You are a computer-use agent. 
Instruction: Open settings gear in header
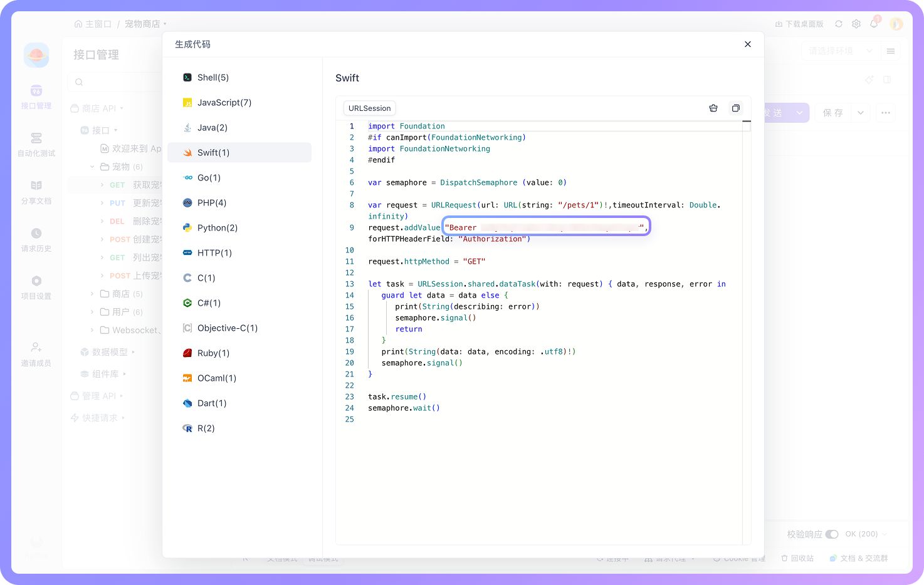coord(856,24)
